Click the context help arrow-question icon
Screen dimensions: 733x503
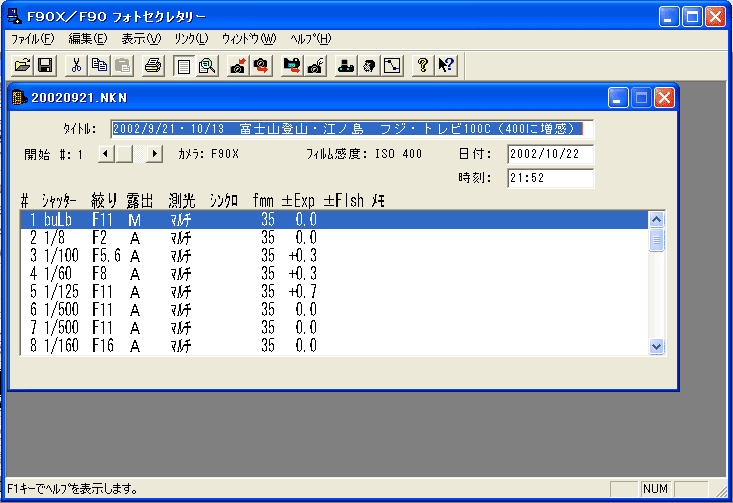click(446, 65)
